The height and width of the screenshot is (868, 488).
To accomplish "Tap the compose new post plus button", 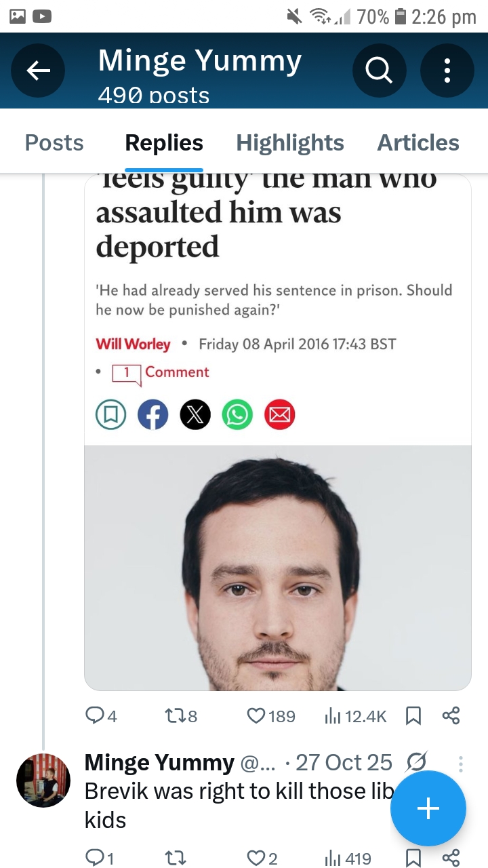I will [428, 808].
